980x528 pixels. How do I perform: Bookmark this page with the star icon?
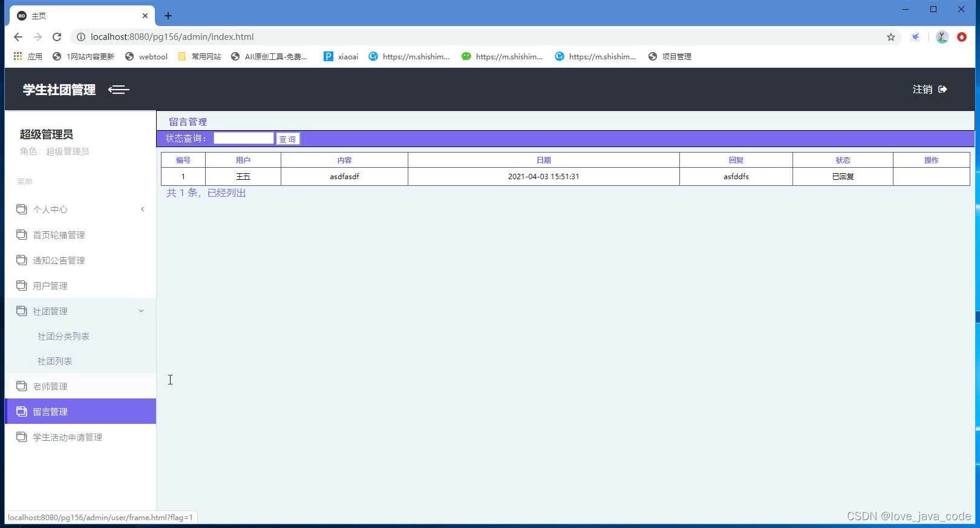pos(891,37)
